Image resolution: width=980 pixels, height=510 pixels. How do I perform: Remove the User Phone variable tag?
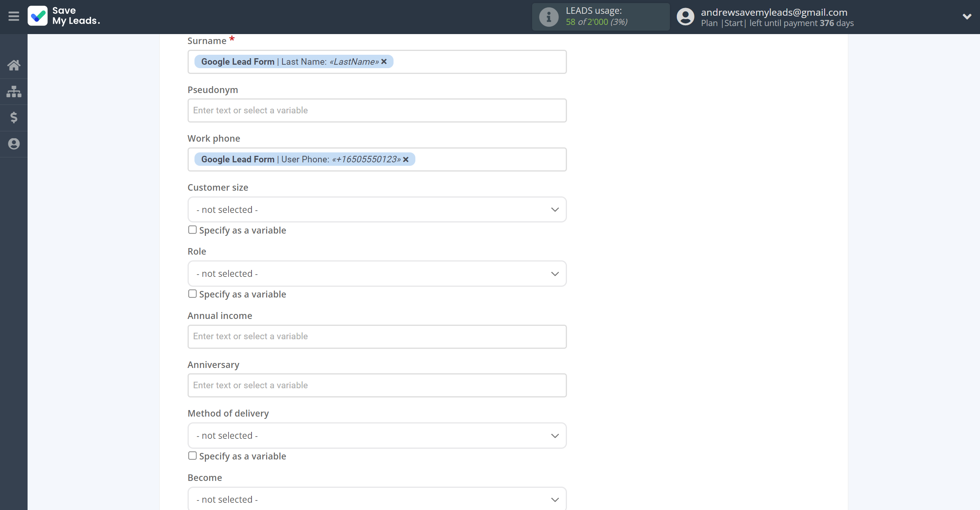406,159
